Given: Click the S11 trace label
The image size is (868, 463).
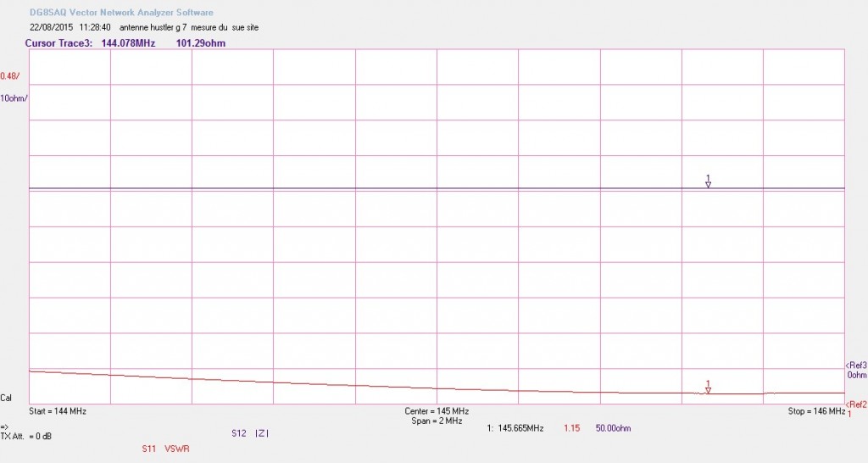Looking at the screenshot, I should (149, 449).
